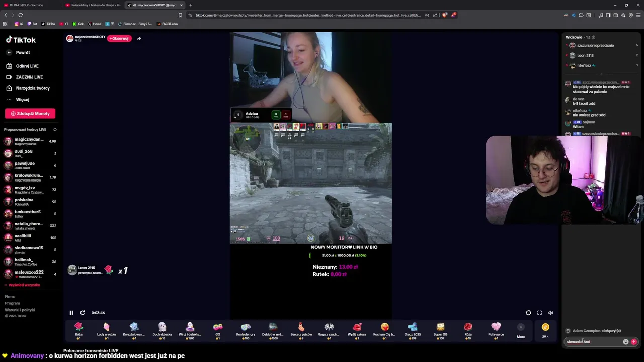The image size is (644, 362).
Task: Send the Kryształowa róża gift
Action: click(134, 331)
